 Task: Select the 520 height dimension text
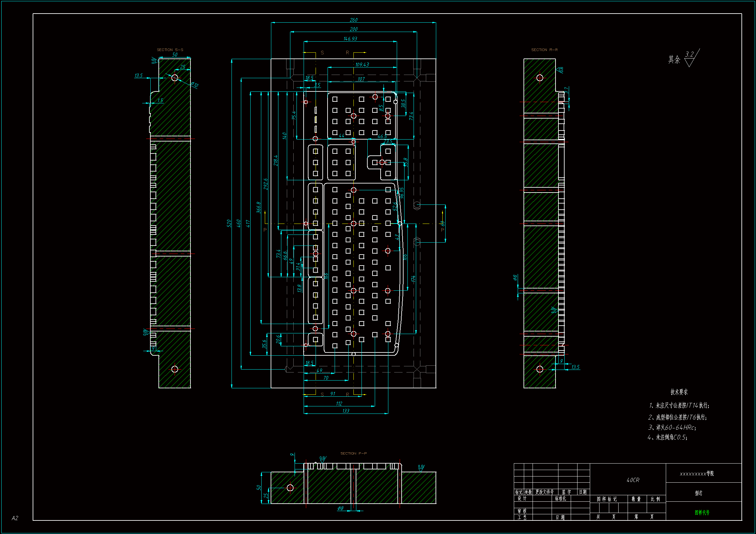(229, 224)
